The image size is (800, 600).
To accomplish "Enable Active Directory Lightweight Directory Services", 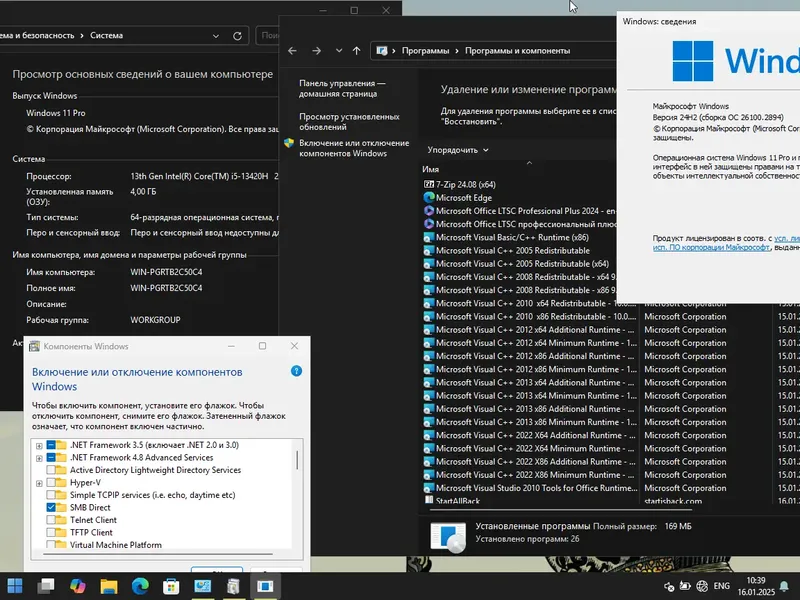I will [51, 470].
